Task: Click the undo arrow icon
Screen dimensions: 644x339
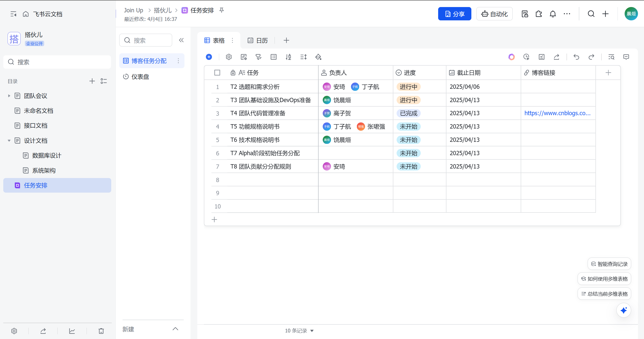Action: pos(576,57)
